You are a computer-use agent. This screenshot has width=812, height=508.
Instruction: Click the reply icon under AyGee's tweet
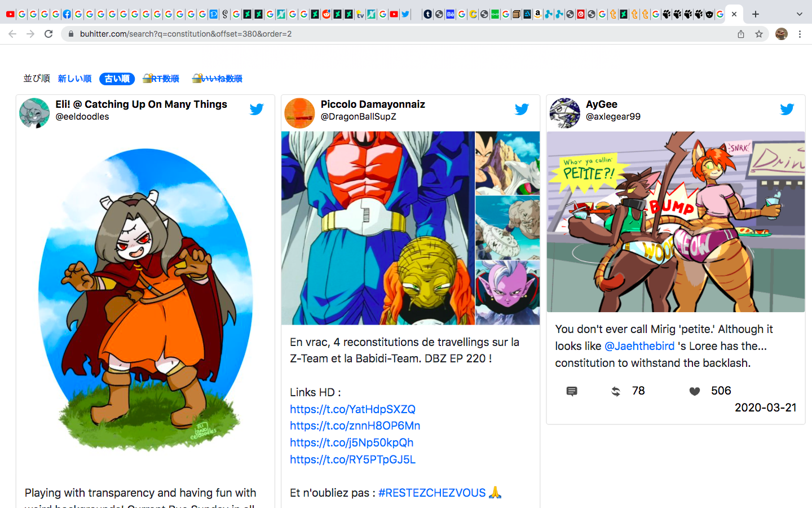click(572, 391)
